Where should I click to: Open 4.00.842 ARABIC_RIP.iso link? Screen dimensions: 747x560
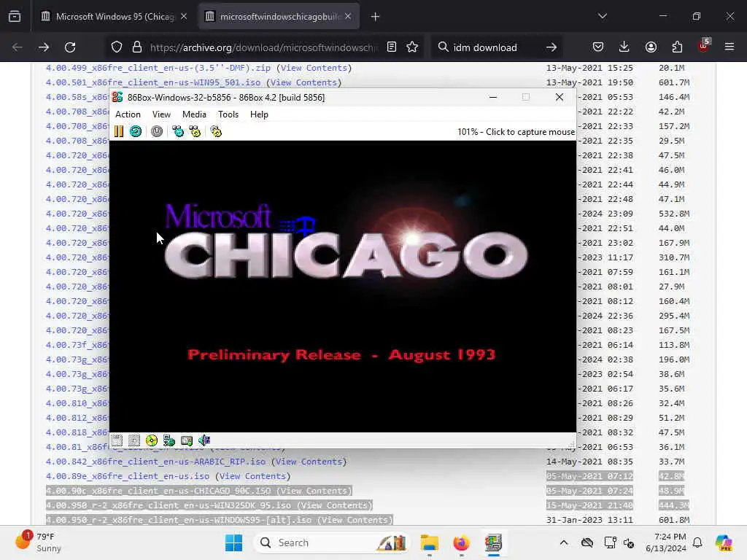click(x=155, y=462)
